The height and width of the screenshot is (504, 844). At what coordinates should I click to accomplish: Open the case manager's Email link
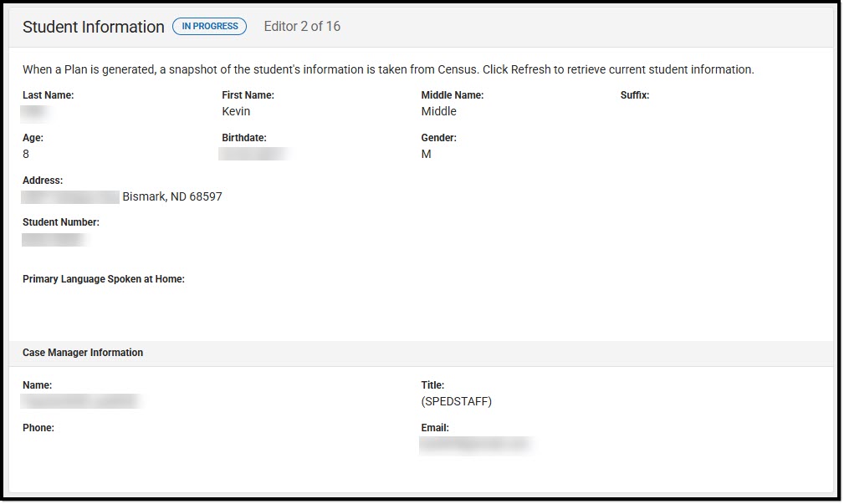475,444
